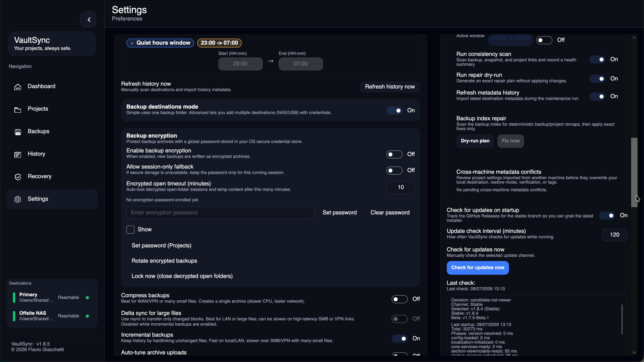Open Dashboard via its home icon
644x362 pixels.
(18, 87)
